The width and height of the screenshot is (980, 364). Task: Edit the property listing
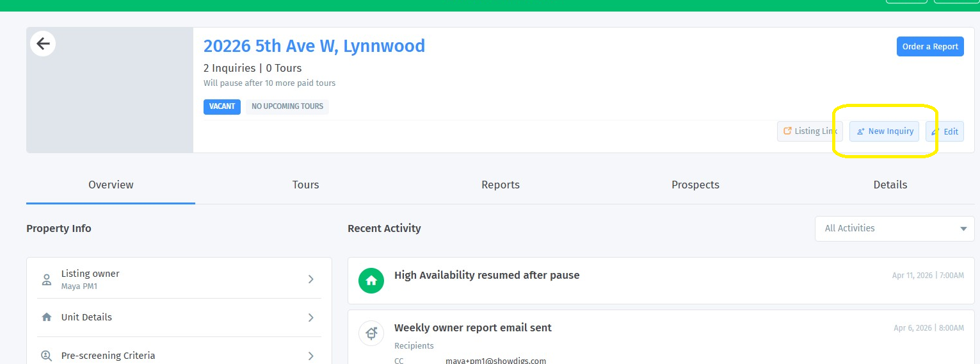pos(945,131)
